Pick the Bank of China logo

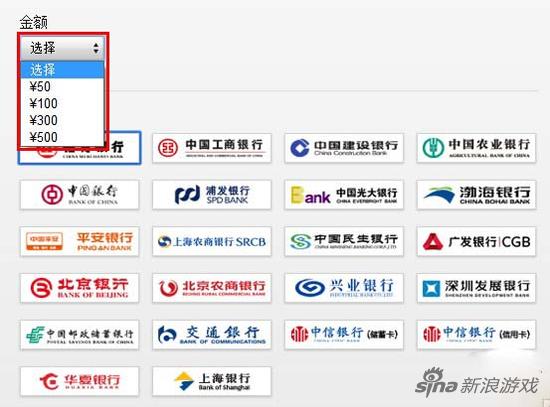point(80,195)
